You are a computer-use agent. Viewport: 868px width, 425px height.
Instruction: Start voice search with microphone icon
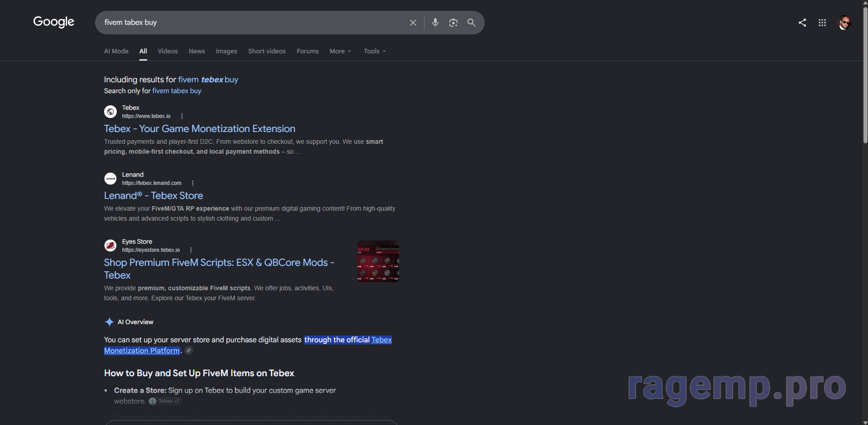[x=435, y=23]
